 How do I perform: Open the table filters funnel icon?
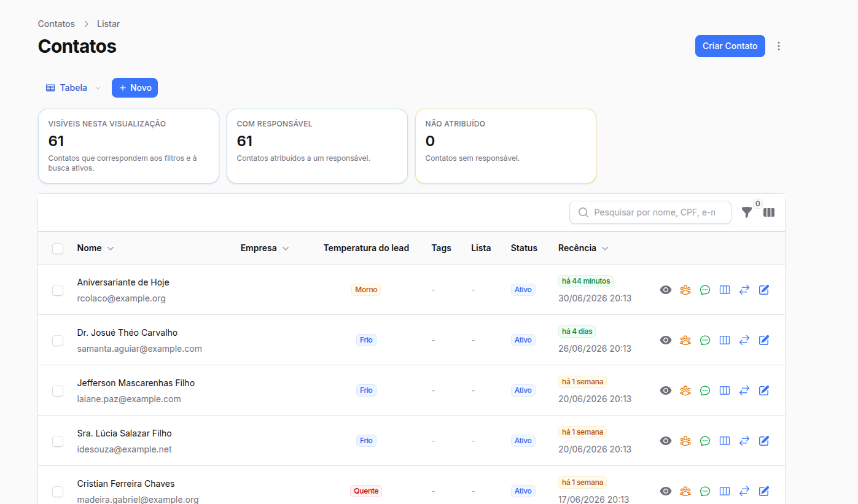tap(747, 212)
